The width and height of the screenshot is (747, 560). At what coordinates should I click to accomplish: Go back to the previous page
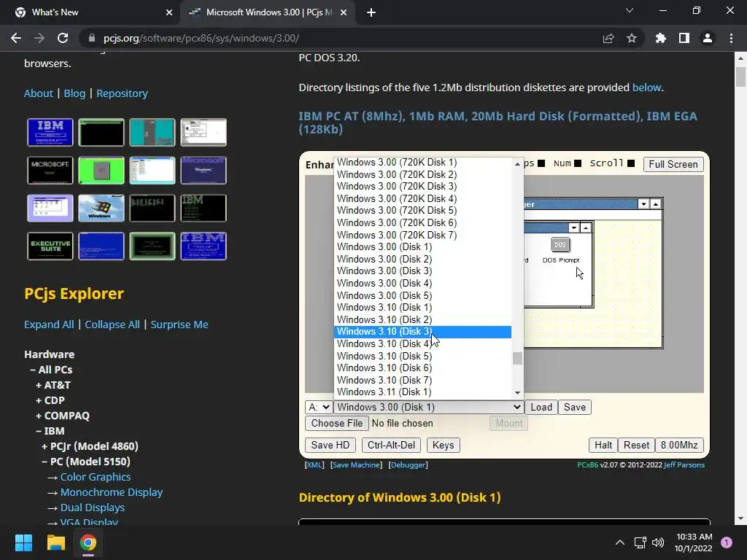tap(16, 38)
